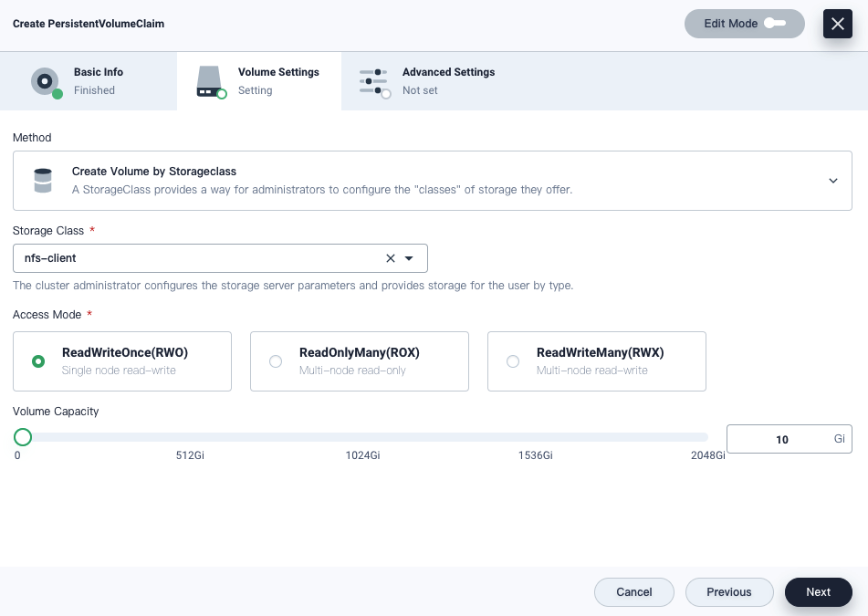This screenshot has height=616, width=868.
Task: Click the Next button
Action: (x=818, y=592)
